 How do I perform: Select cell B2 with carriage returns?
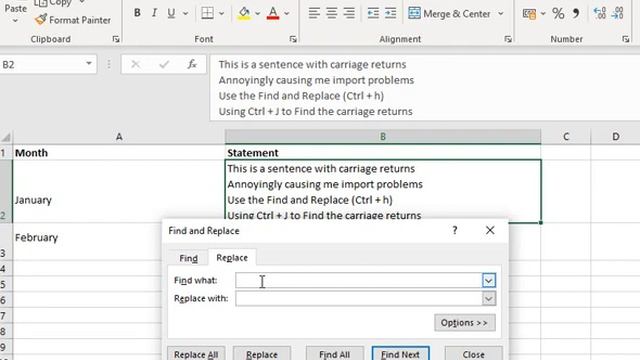tap(383, 191)
